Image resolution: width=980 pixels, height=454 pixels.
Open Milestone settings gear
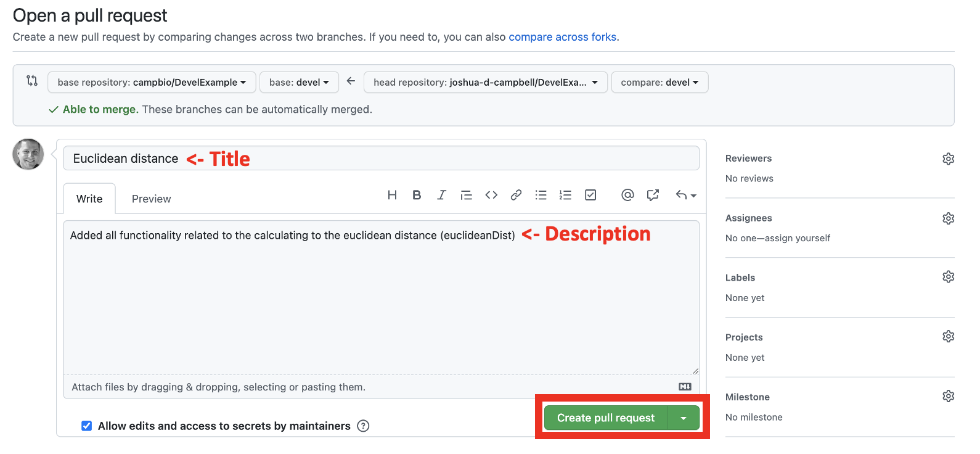point(949,396)
